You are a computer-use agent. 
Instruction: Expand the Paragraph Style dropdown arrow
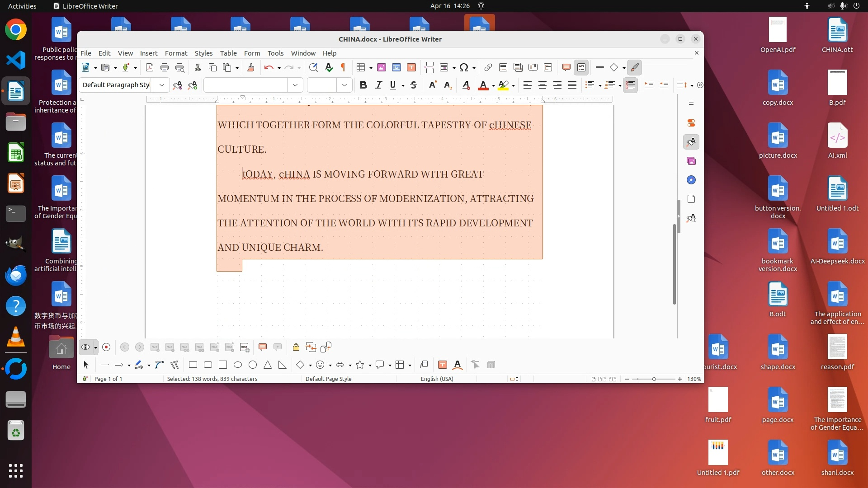point(161,85)
